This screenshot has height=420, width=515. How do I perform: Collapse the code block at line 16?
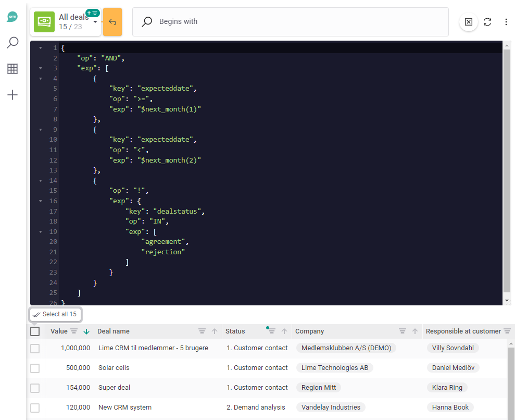(x=41, y=201)
